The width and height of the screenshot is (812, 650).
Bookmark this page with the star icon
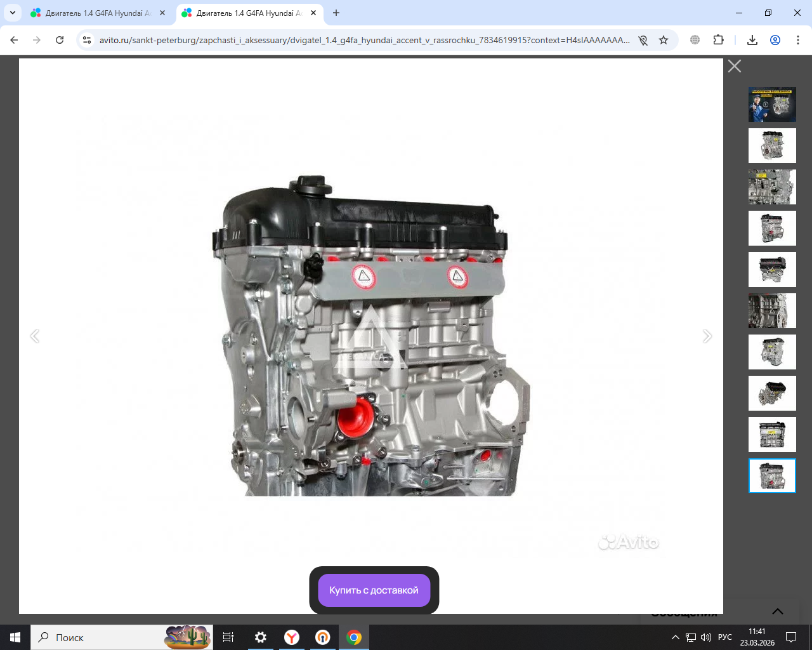[x=664, y=40]
